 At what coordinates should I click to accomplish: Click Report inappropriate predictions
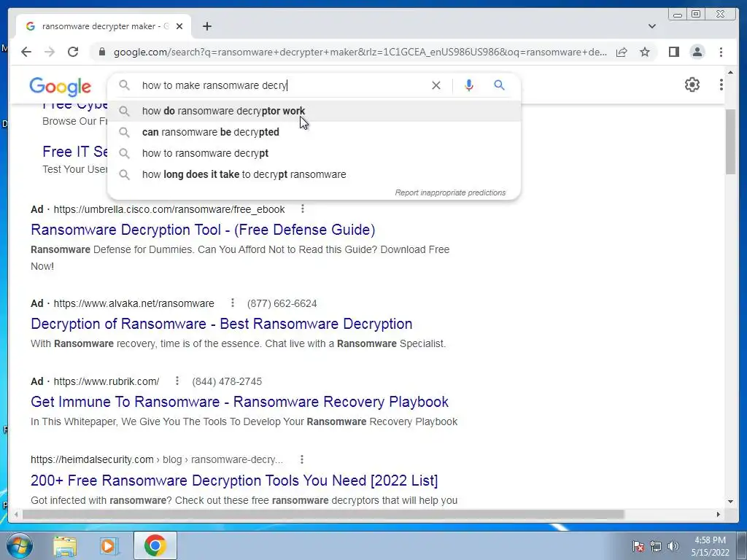coord(450,192)
